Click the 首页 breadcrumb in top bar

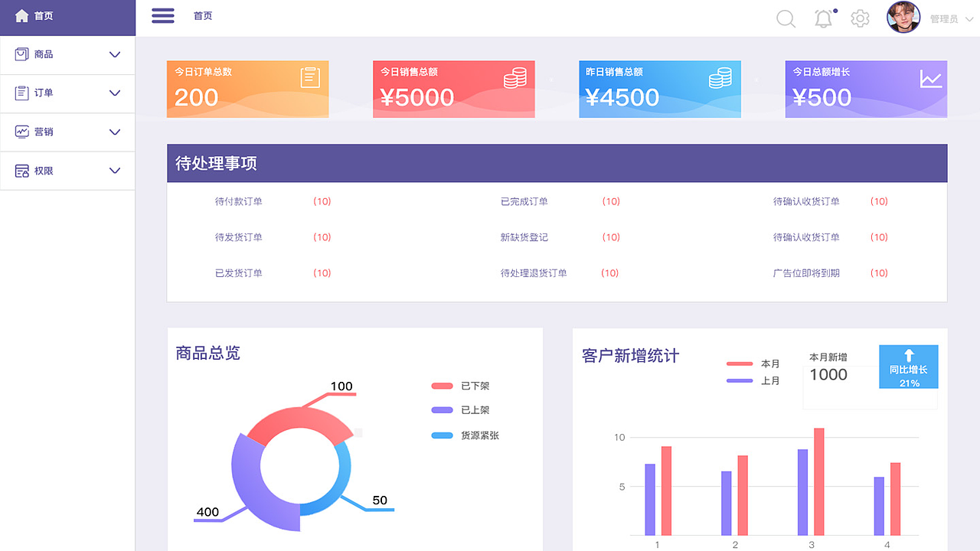pos(203,16)
